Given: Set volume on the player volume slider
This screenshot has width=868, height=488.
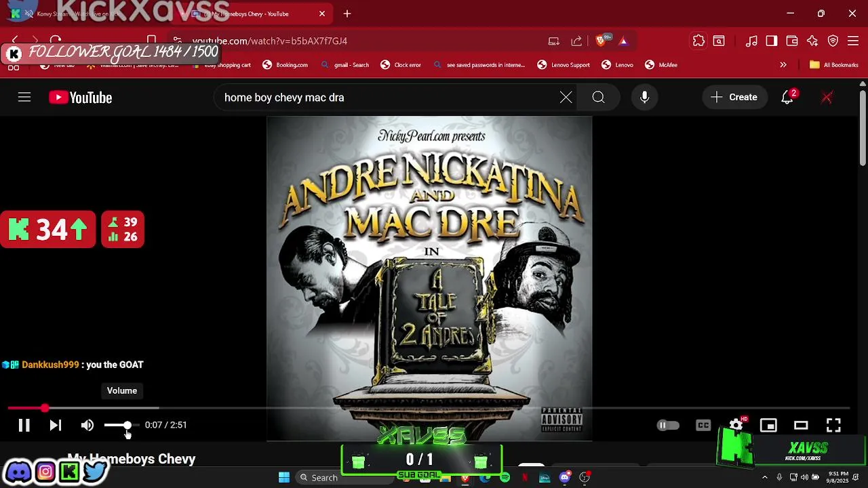Looking at the screenshot, I should (122, 425).
